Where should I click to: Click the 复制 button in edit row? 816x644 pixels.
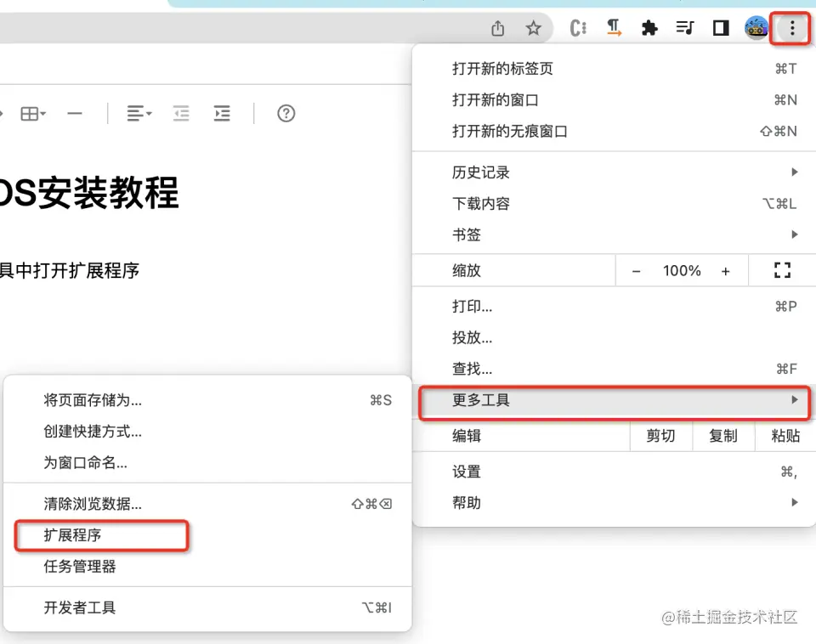pyautogui.click(x=723, y=436)
